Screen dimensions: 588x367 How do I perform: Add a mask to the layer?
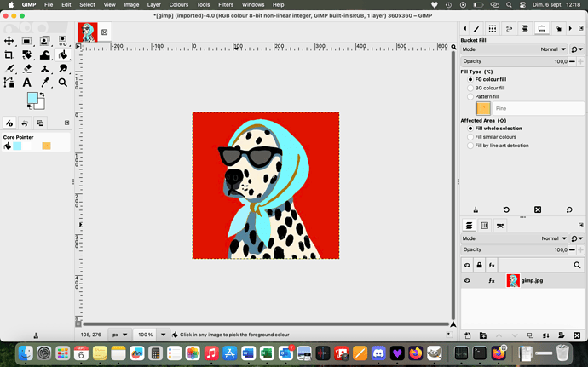(562, 335)
